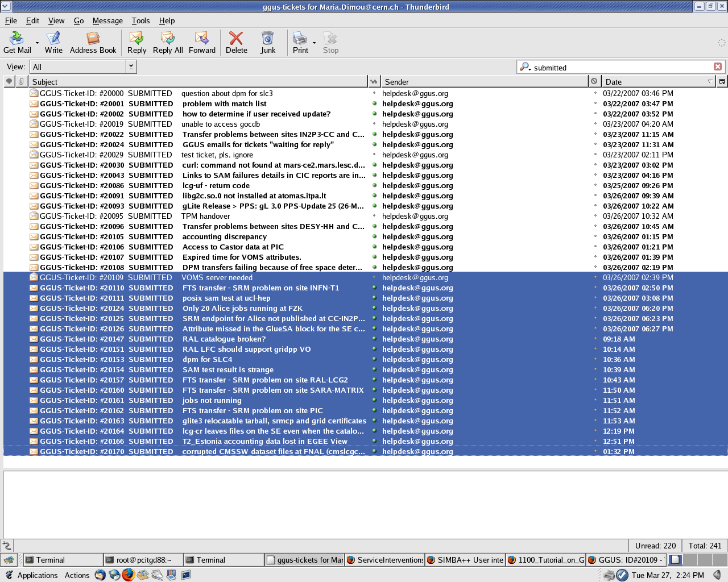728x582 pixels.
Task: Open the Message menu
Action: [x=107, y=20]
